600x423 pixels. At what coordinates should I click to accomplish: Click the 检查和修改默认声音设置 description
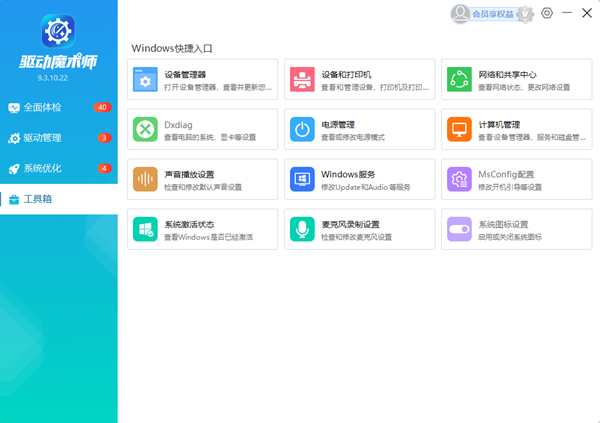pyautogui.click(x=203, y=187)
